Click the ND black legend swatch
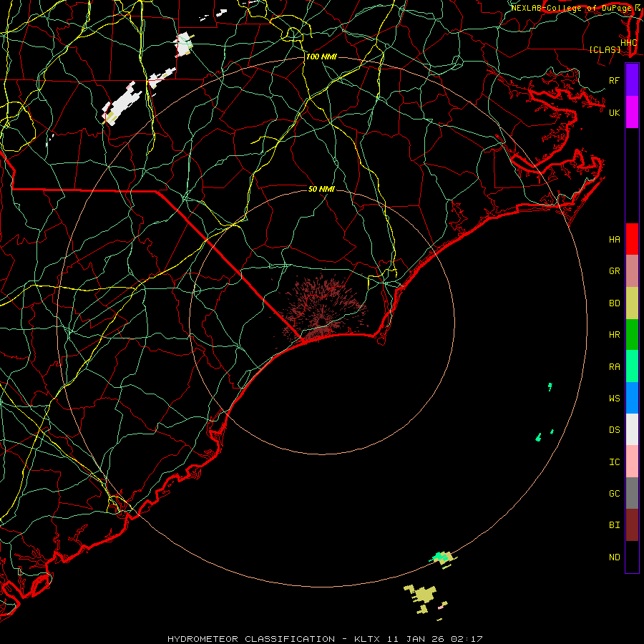This screenshot has height=644, width=644. (632, 557)
